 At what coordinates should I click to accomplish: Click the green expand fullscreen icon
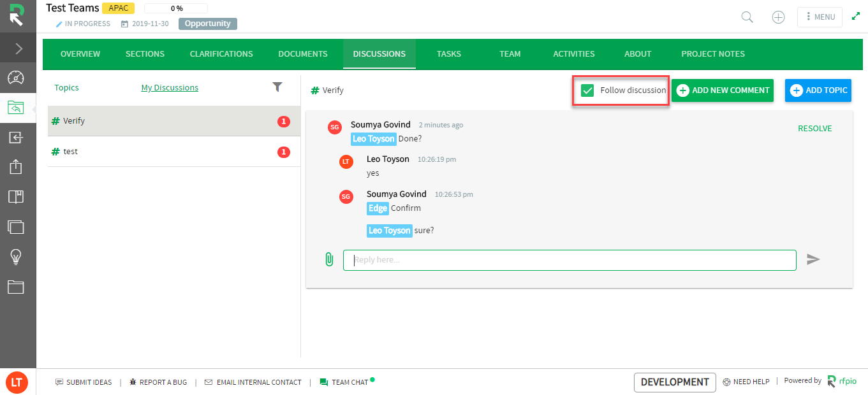[856, 16]
